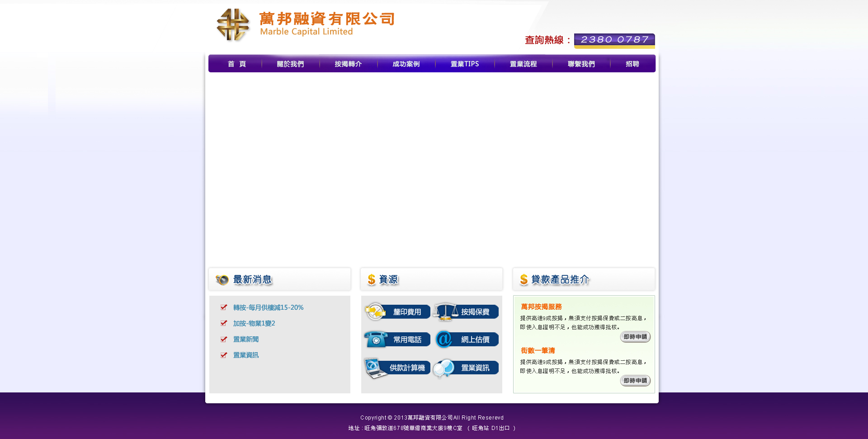Open the 置業資訊 news list link

coord(246,355)
